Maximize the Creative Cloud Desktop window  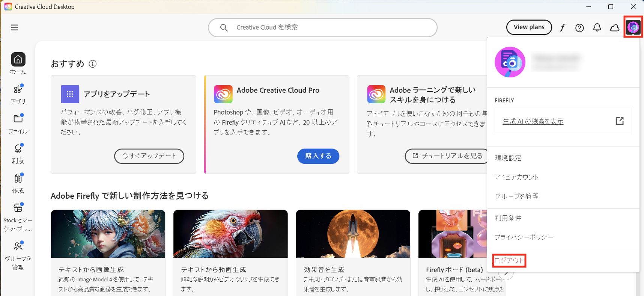click(611, 7)
